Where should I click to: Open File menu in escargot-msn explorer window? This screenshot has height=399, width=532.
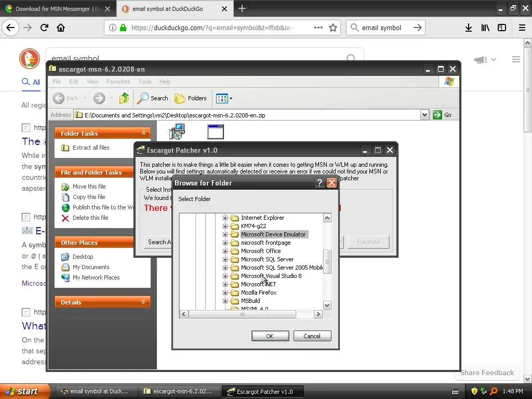coord(57,82)
